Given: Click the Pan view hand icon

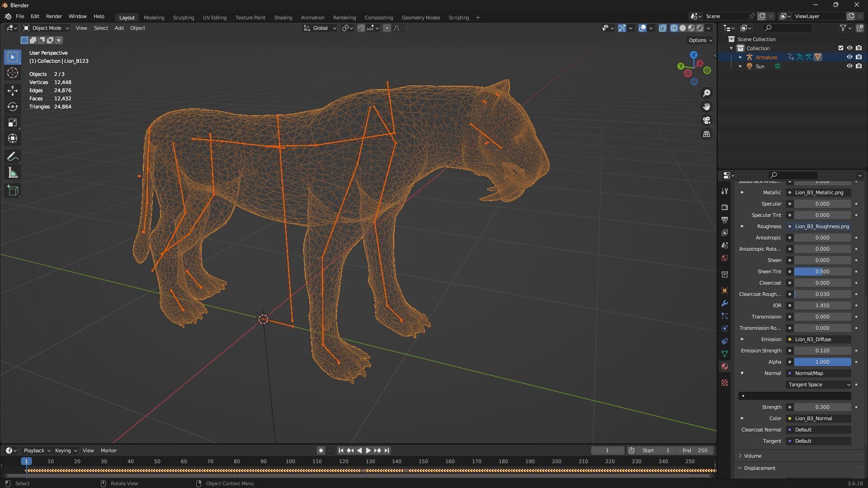Looking at the screenshot, I should (706, 107).
